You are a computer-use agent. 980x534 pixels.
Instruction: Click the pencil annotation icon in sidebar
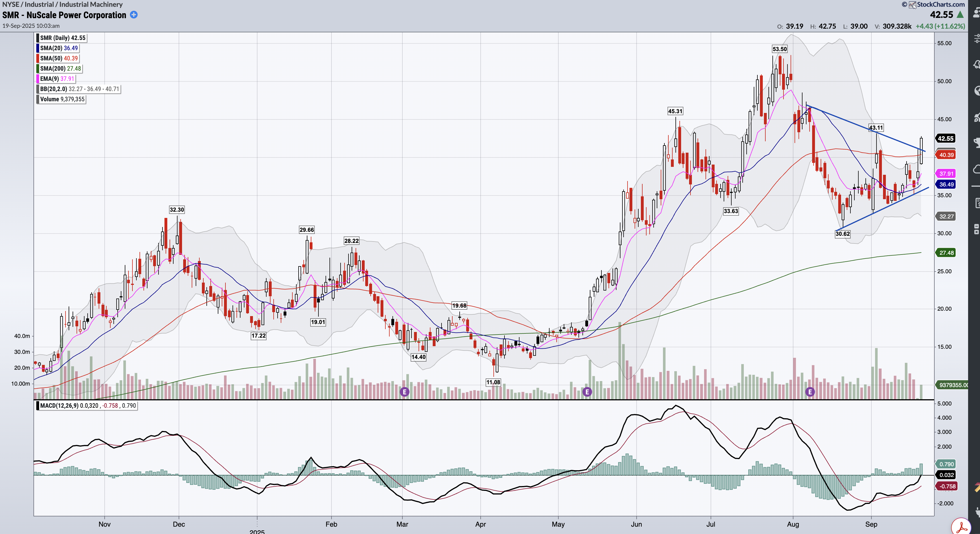coord(977,487)
